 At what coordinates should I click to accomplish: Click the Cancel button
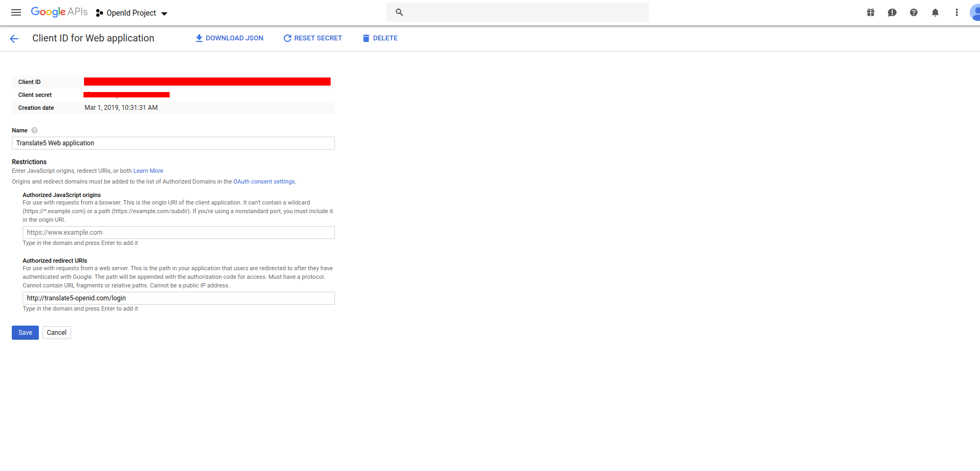57,333
